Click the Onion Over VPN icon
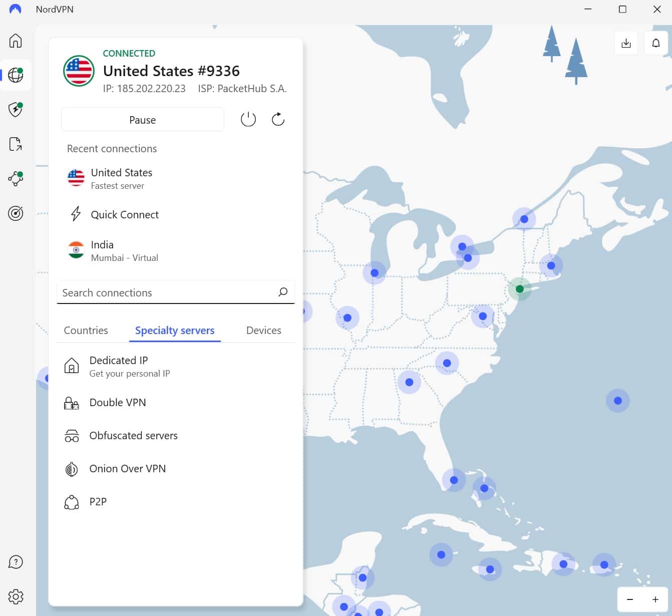Image resolution: width=672 pixels, height=616 pixels. pyautogui.click(x=72, y=469)
